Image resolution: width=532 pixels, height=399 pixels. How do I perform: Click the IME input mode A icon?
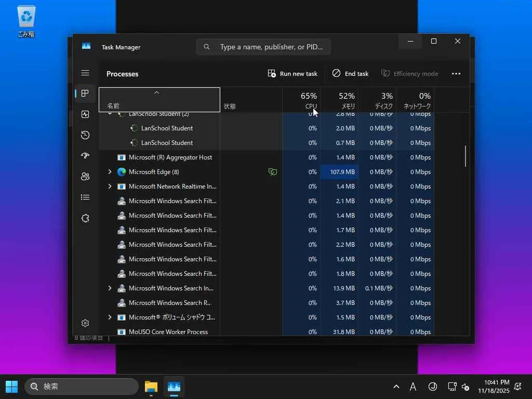[413, 387]
